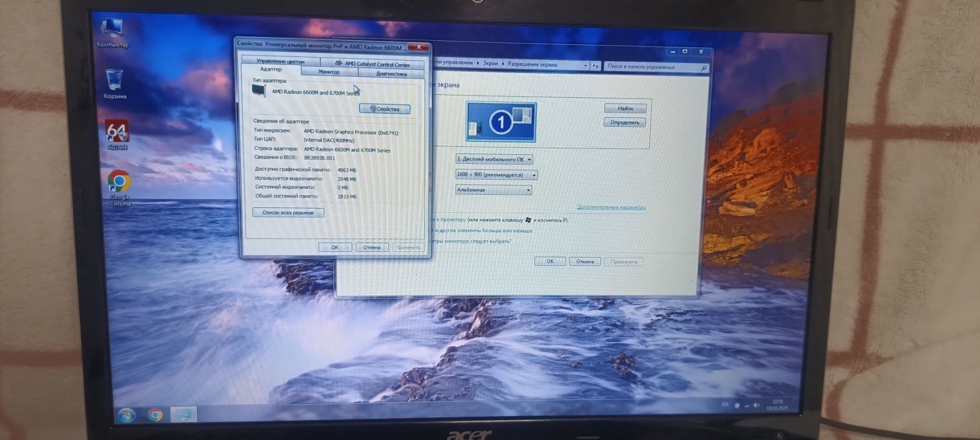Open the Компьютер desktop icon

tap(112, 33)
